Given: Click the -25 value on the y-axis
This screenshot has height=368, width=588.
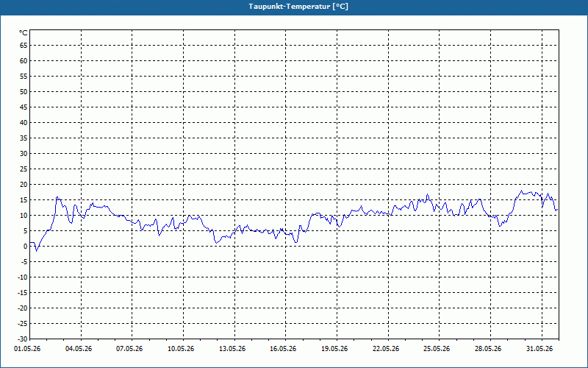Looking at the screenshot, I should (22, 323).
